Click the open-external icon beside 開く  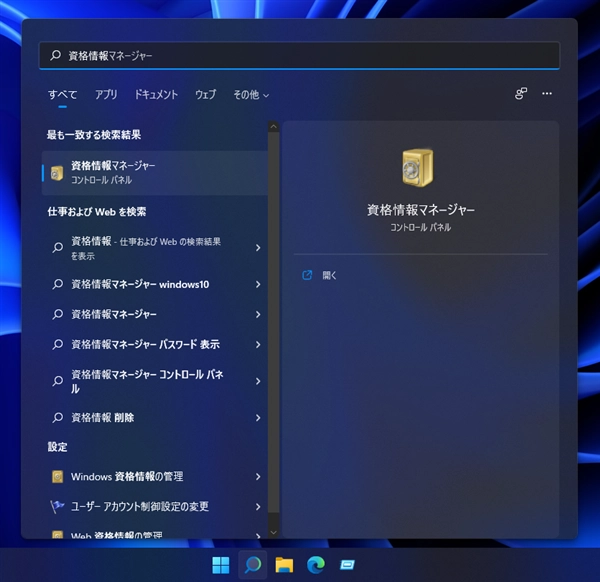pos(307,275)
